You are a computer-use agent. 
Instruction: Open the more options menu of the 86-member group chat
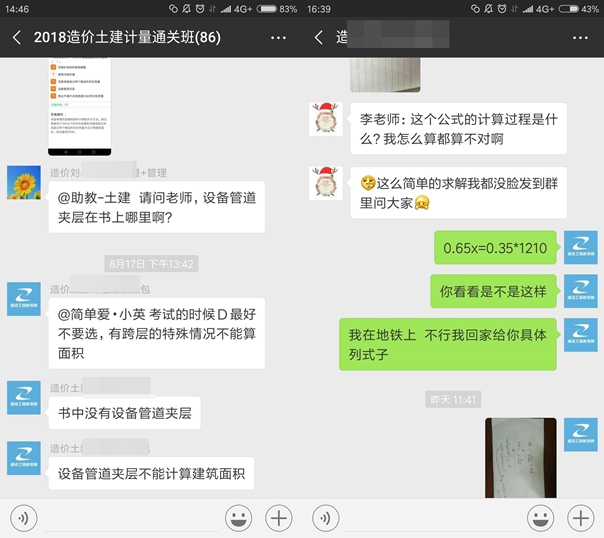[x=279, y=38]
